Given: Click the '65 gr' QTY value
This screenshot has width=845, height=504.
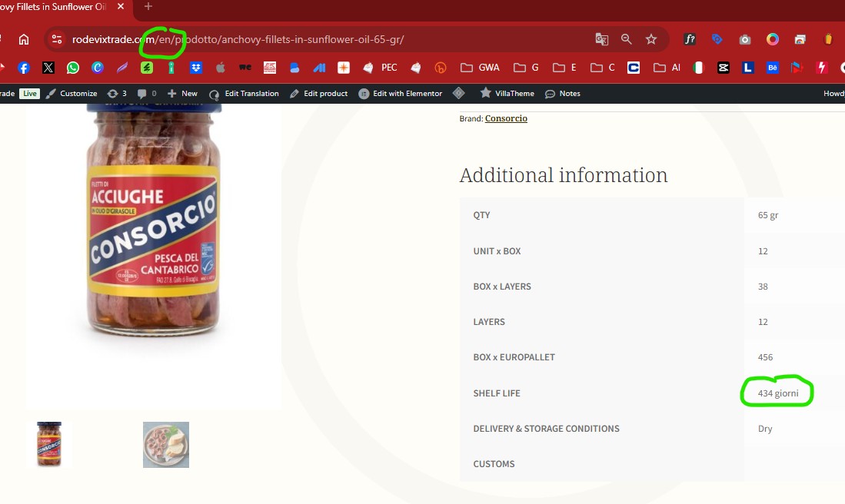Looking at the screenshot, I should click(x=768, y=215).
